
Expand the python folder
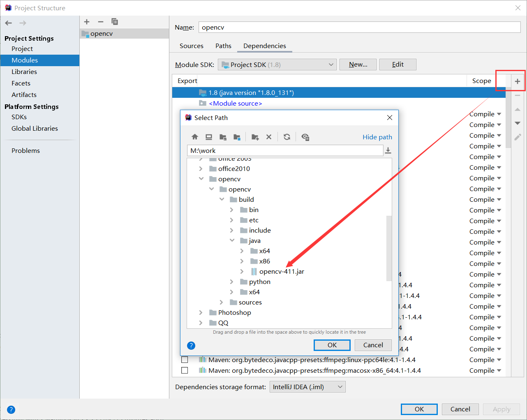[x=231, y=282]
